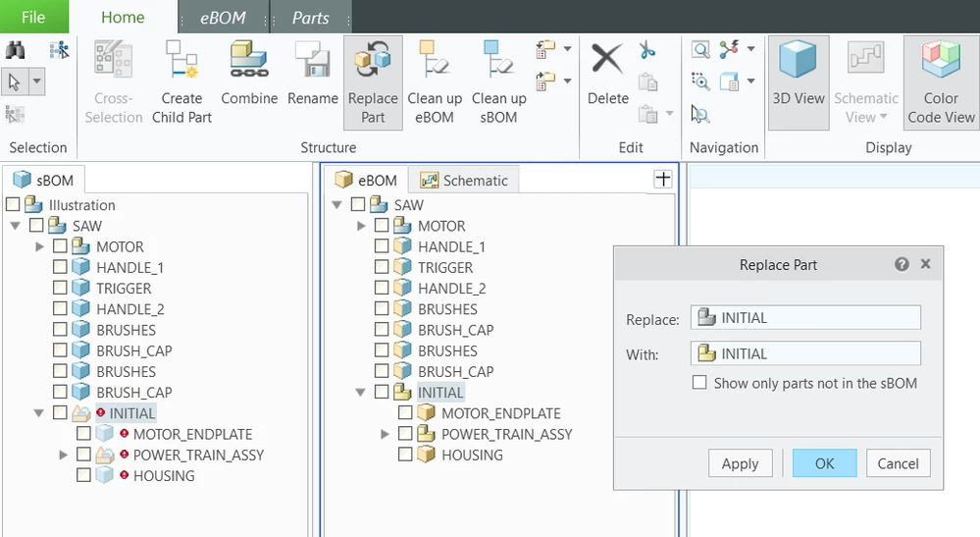980x537 pixels.
Task: Open the Schematic panel tab
Action: click(x=463, y=180)
